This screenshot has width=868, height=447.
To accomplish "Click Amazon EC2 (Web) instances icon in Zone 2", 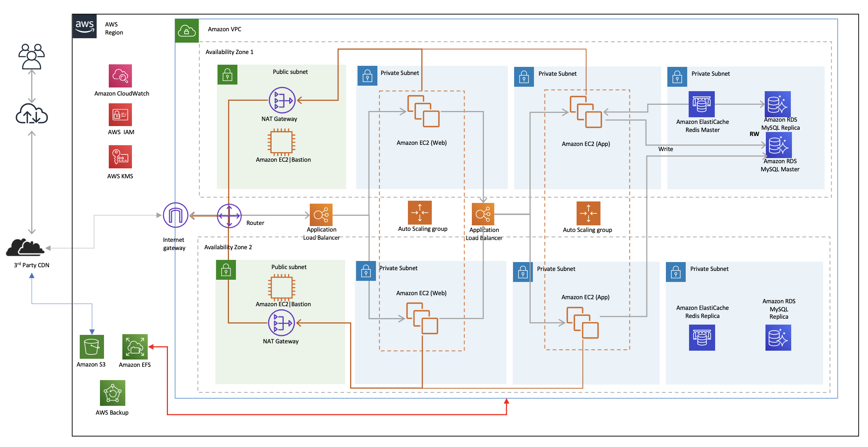I will [x=422, y=318].
